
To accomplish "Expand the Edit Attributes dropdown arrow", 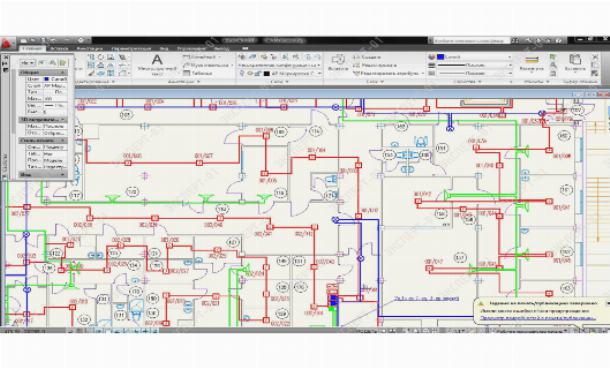I will [x=422, y=73].
